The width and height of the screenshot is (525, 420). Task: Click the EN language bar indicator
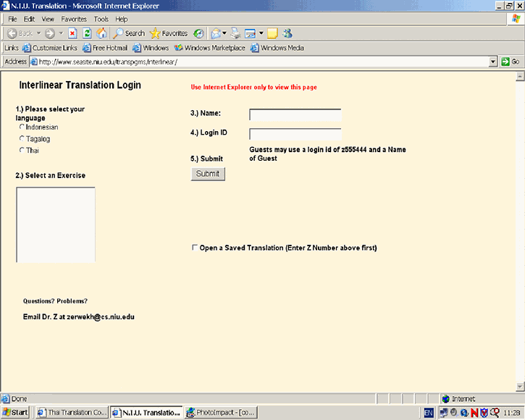click(x=429, y=413)
